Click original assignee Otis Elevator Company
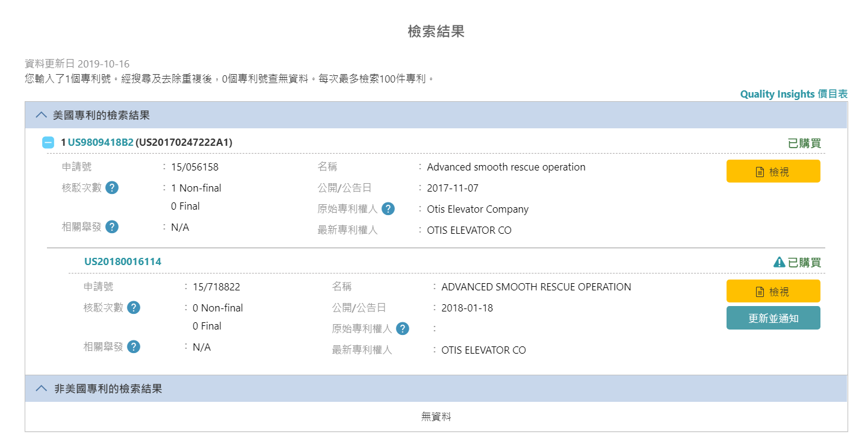Screen dimensions: 868x444 [478, 209]
